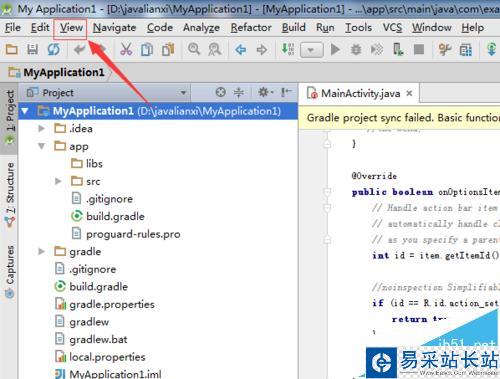Open the Tools menu

(x=358, y=28)
